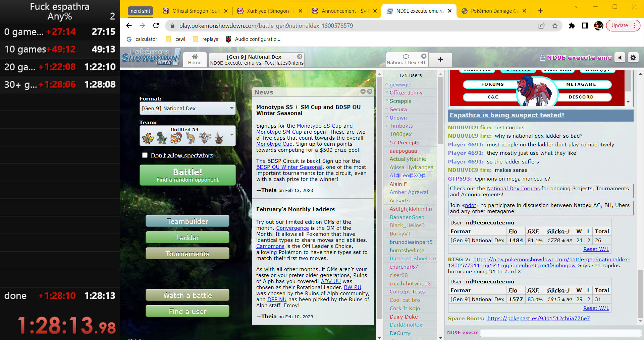Open the Ladder

click(187, 237)
